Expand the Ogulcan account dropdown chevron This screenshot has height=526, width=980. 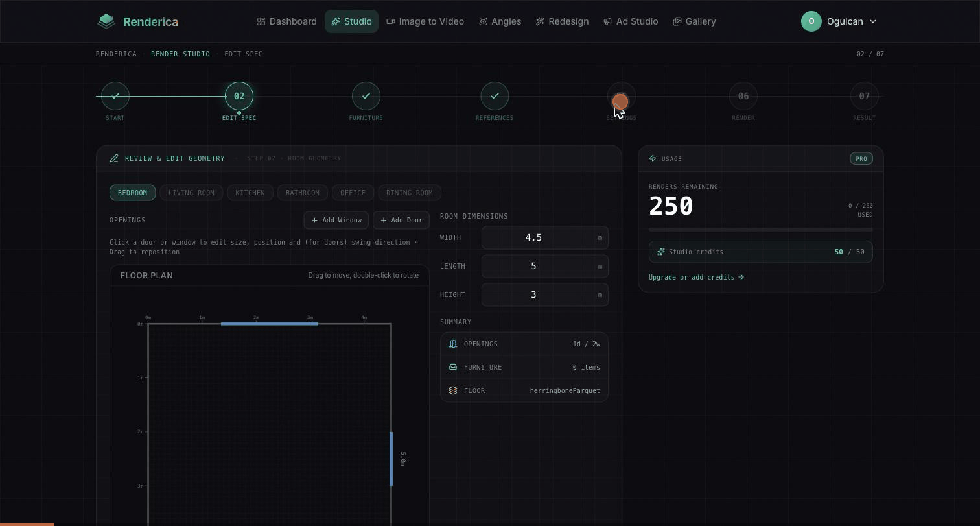(872, 21)
